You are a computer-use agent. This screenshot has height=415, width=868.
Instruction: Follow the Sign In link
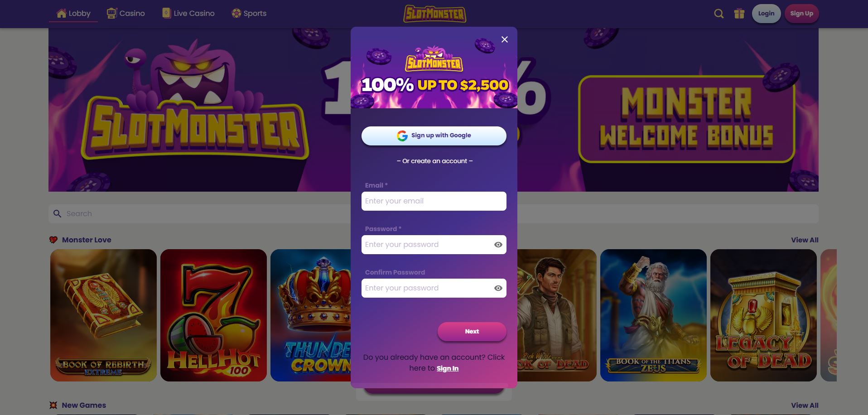(448, 368)
